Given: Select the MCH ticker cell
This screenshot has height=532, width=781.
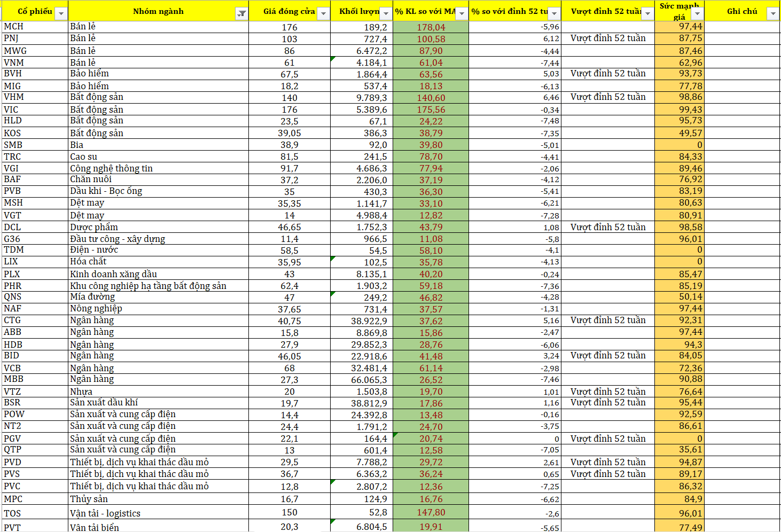Looking at the screenshot, I should [35, 27].
